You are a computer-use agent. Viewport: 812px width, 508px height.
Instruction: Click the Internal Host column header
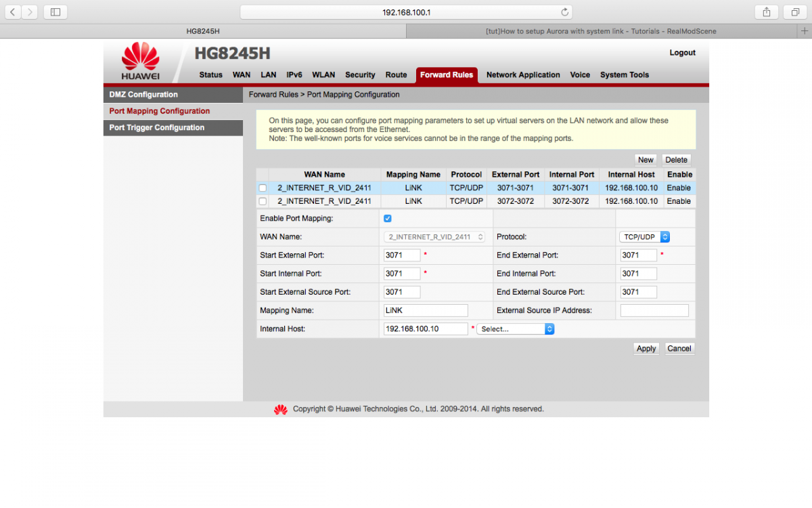click(631, 175)
